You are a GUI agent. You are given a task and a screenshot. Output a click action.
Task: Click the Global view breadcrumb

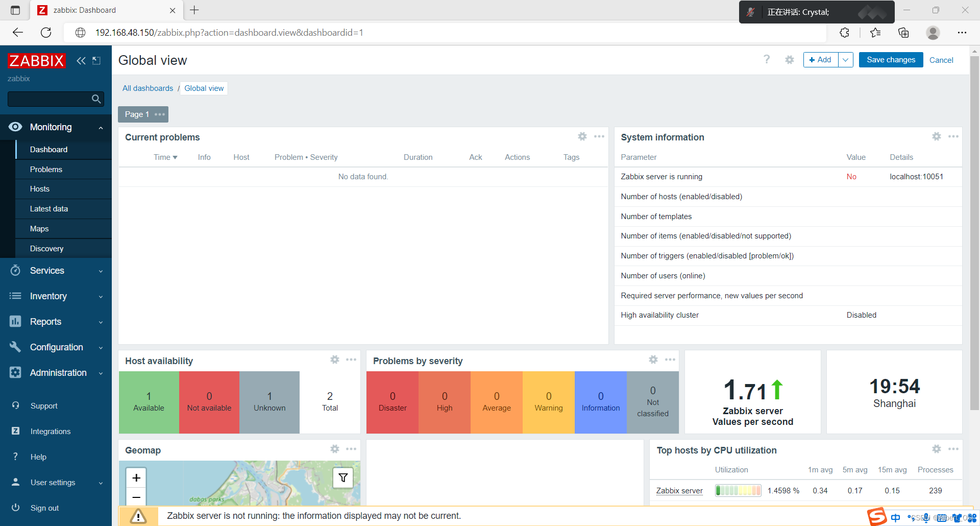(x=204, y=88)
